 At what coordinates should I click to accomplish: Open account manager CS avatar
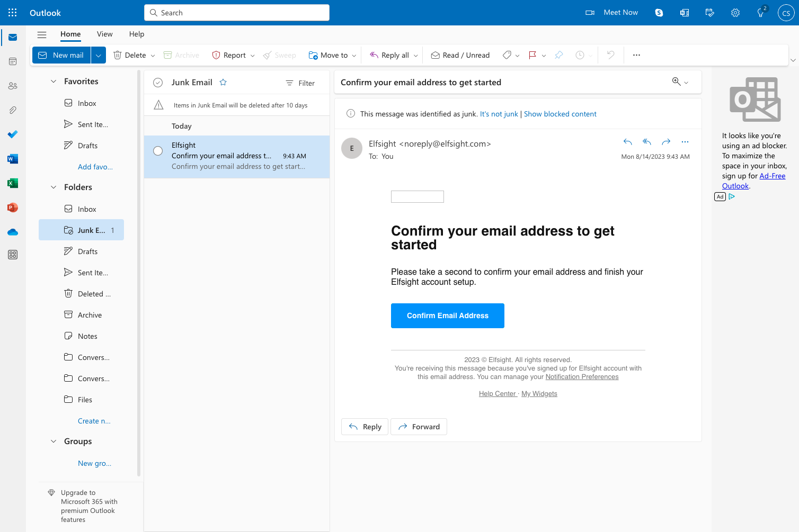[786, 13]
